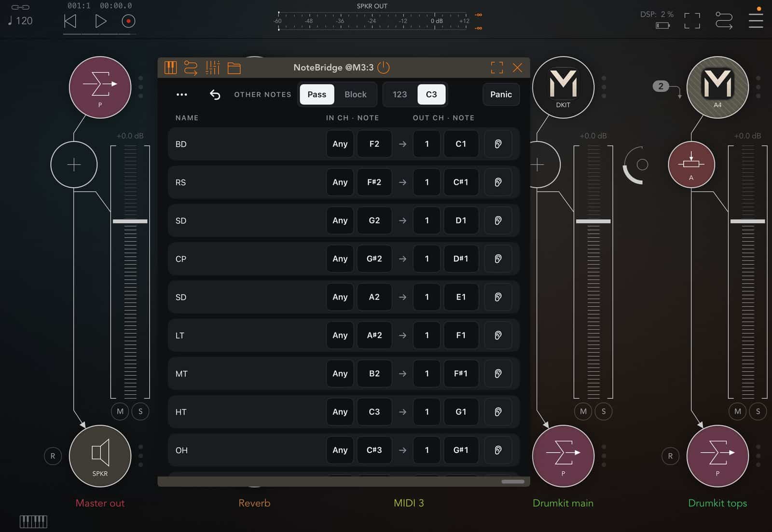This screenshot has width=772, height=532.
Task: Set other notes to Block
Action: tap(355, 95)
